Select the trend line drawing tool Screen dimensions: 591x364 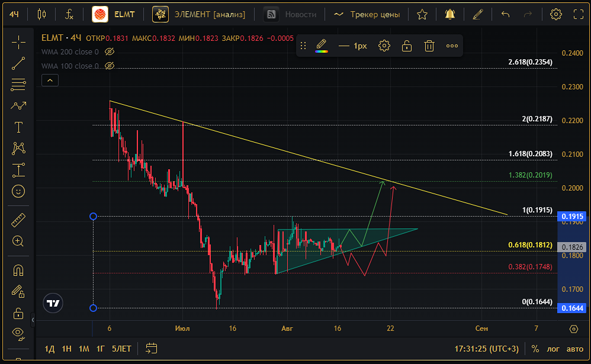tap(18, 63)
